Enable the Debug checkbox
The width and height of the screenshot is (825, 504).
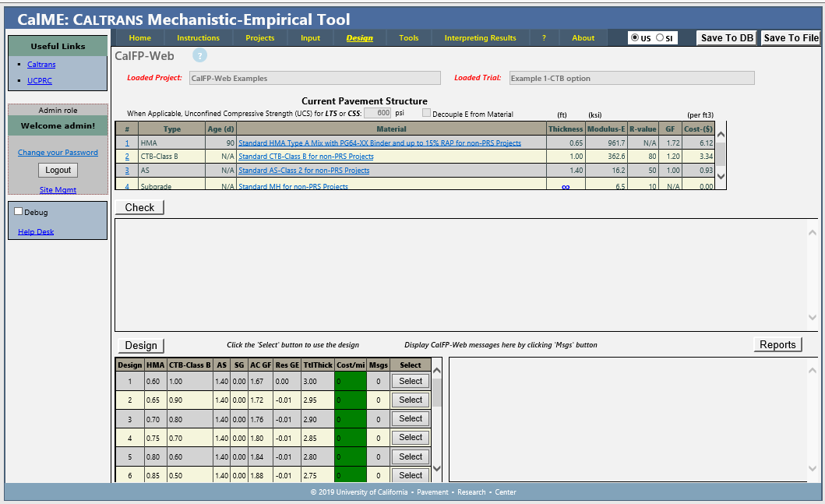(19, 212)
